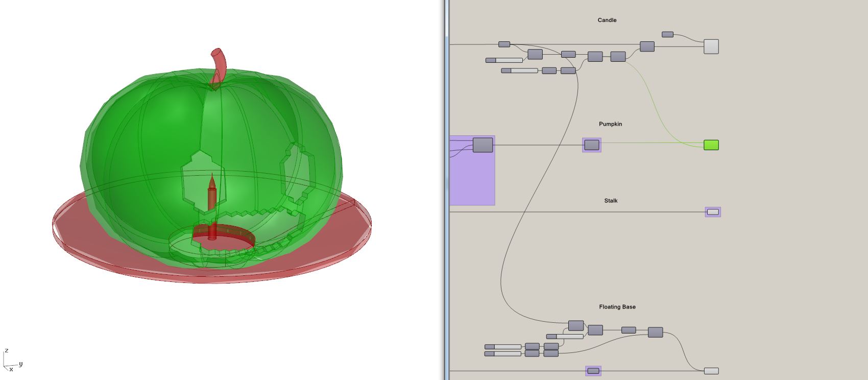868x380 pixels.
Task: Click the single slider beside Floating Base's top node
Action: (565, 337)
